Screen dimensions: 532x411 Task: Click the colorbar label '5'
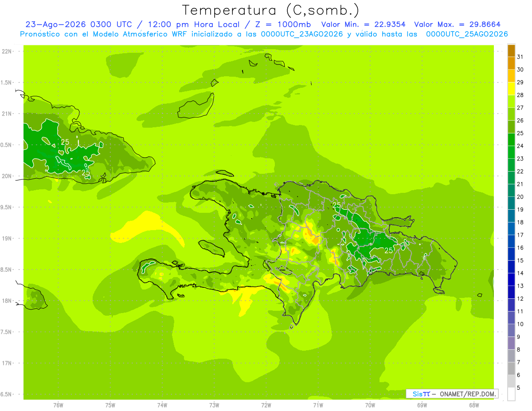click(x=518, y=388)
